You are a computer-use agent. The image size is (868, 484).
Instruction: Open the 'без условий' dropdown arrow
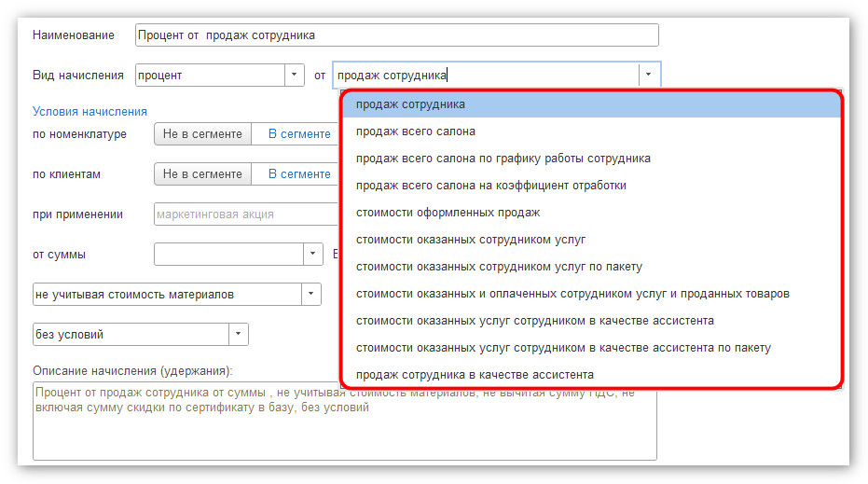pyautogui.click(x=239, y=334)
